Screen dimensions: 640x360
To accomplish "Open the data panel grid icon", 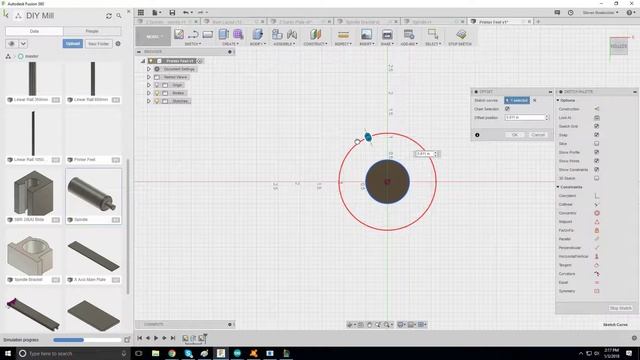I will pyautogui.click(x=141, y=13).
